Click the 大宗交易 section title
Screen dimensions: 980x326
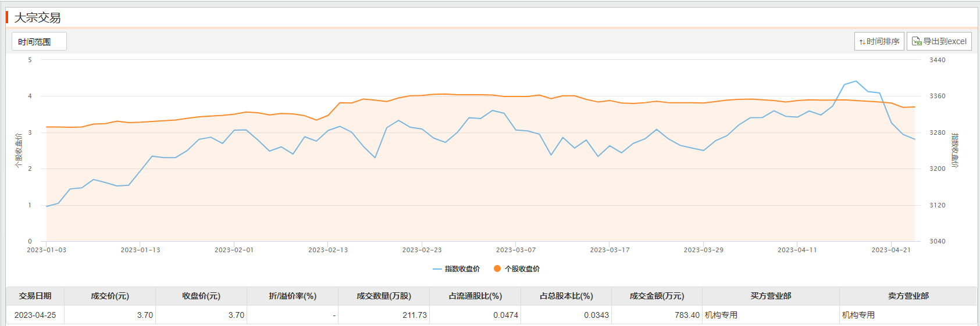tap(37, 17)
